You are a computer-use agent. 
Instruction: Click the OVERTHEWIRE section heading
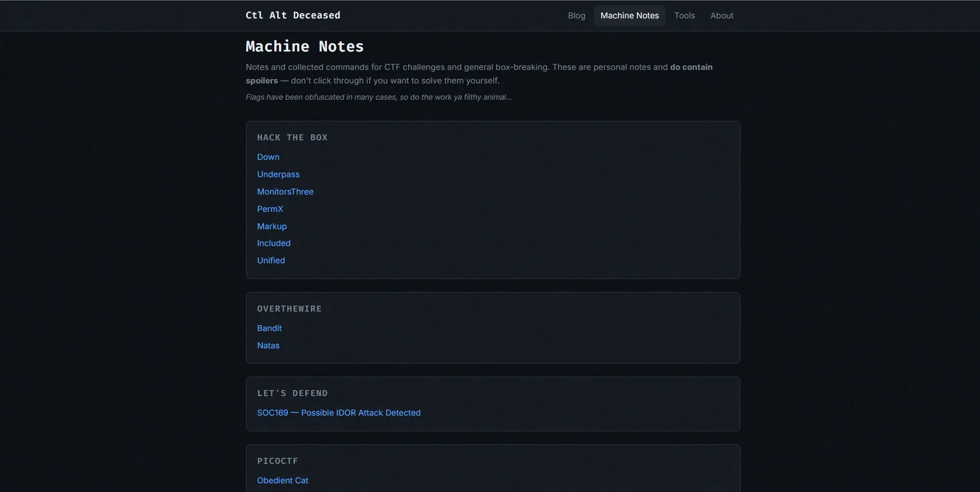point(289,309)
